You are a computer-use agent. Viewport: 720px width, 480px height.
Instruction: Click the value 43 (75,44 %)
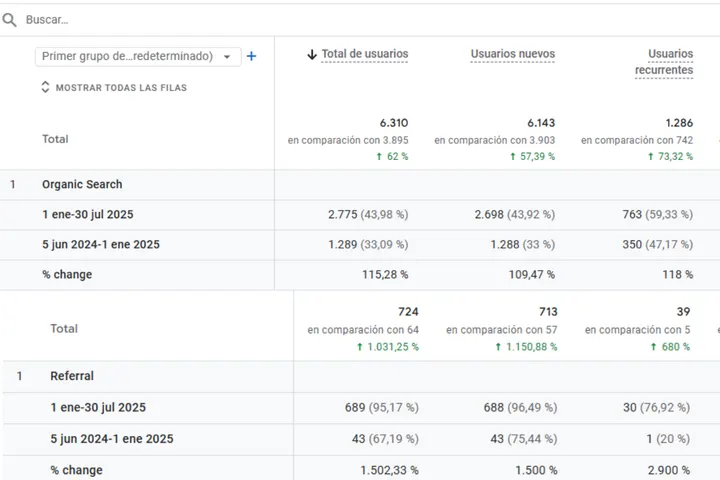tap(524, 439)
